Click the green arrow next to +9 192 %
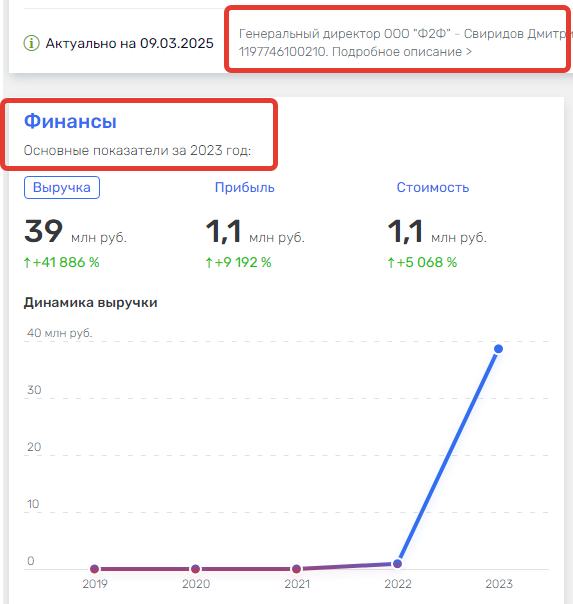This screenshot has height=604, width=573. click(209, 263)
